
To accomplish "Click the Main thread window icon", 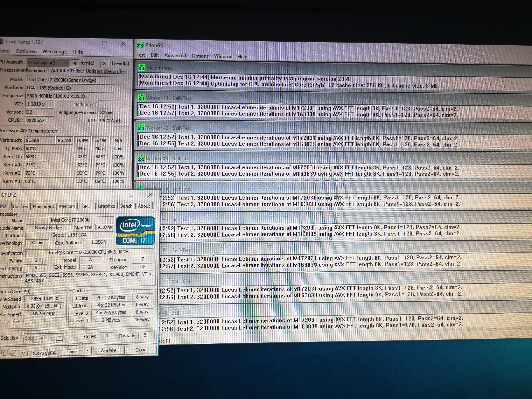I will click(141, 68).
